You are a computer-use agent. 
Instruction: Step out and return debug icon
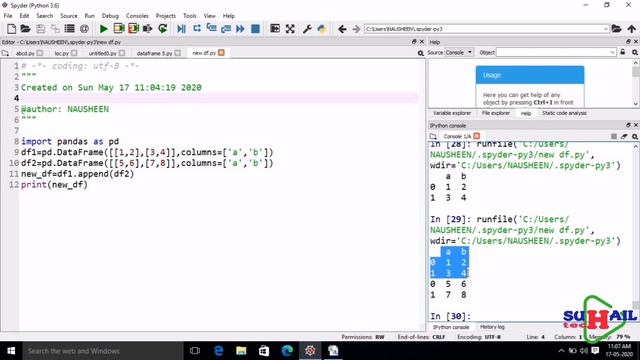(x=226, y=29)
